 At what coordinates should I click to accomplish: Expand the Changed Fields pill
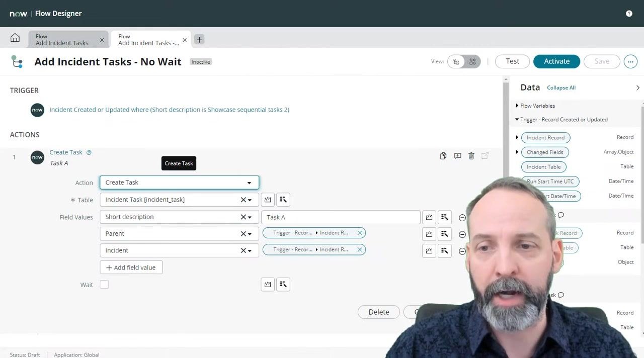pyautogui.click(x=517, y=152)
